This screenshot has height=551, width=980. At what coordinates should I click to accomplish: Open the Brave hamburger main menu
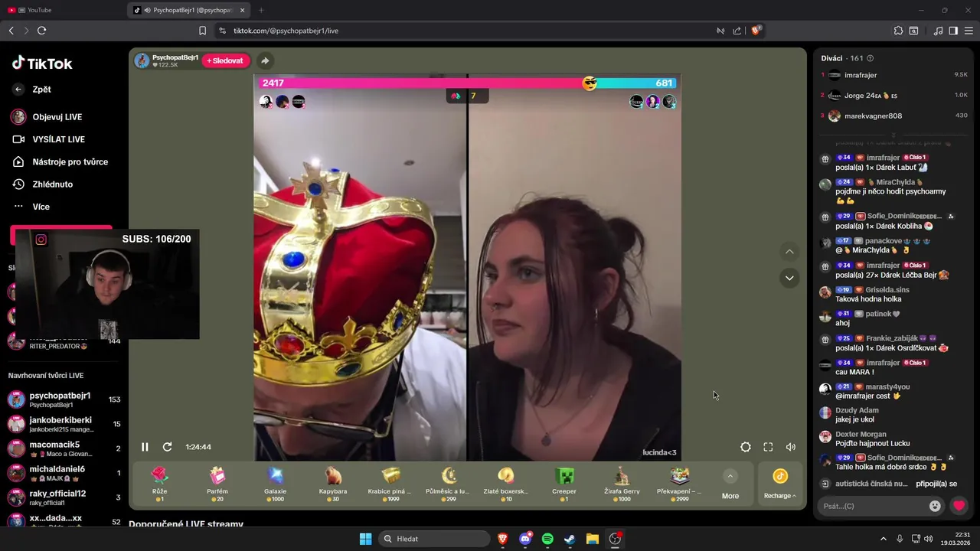pyautogui.click(x=969, y=31)
